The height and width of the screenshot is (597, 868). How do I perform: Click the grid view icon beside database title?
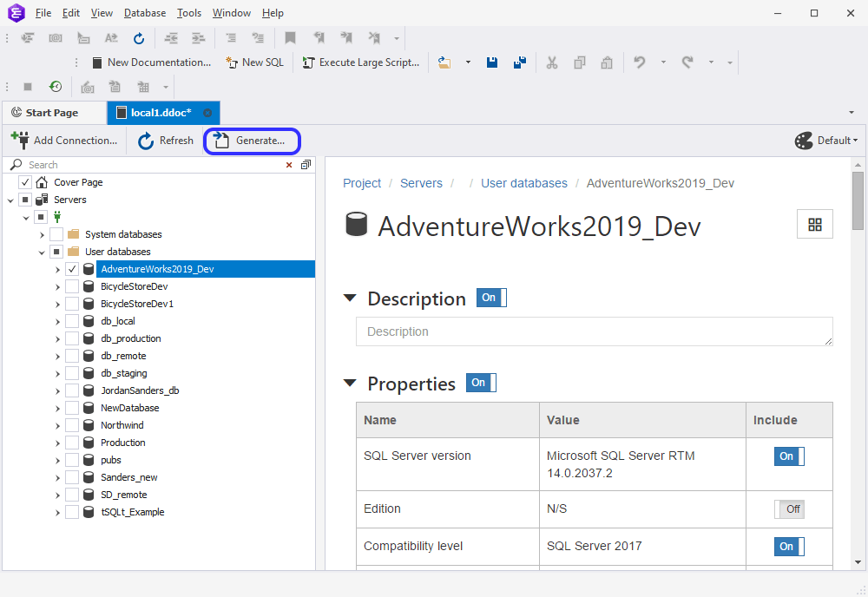point(815,224)
